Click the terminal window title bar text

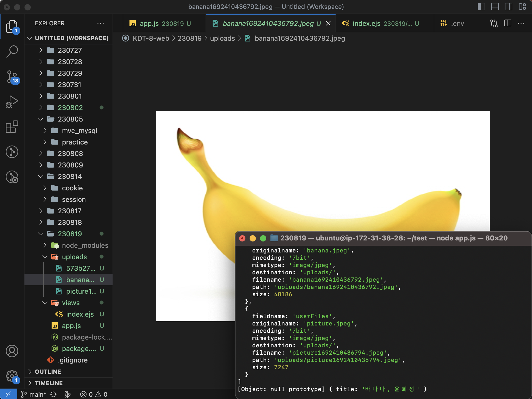pyautogui.click(x=394, y=238)
